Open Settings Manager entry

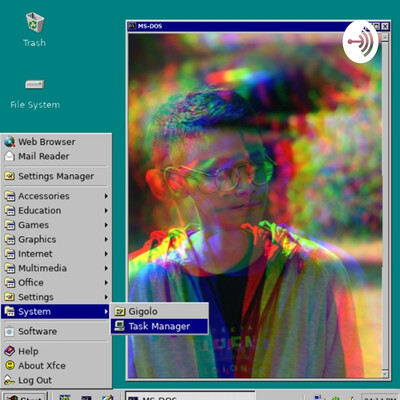[56, 176]
